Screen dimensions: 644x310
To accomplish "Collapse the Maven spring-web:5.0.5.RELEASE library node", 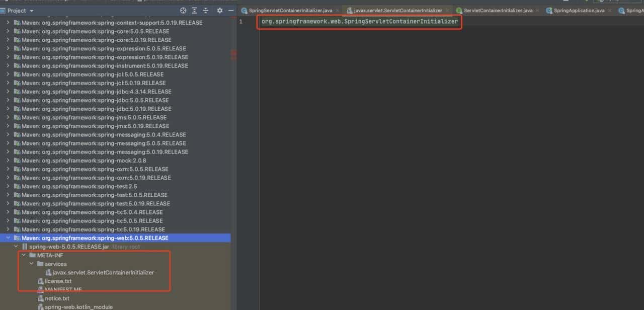I will [8, 238].
